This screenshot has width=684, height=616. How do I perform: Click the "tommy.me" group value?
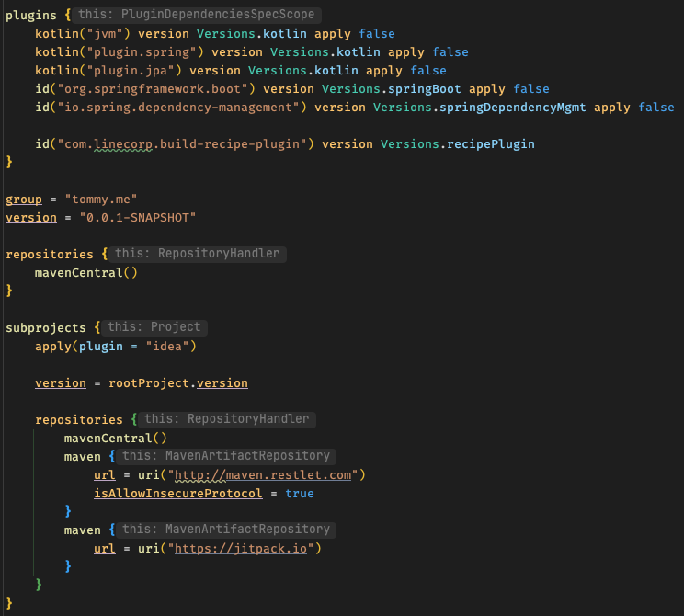(x=101, y=200)
